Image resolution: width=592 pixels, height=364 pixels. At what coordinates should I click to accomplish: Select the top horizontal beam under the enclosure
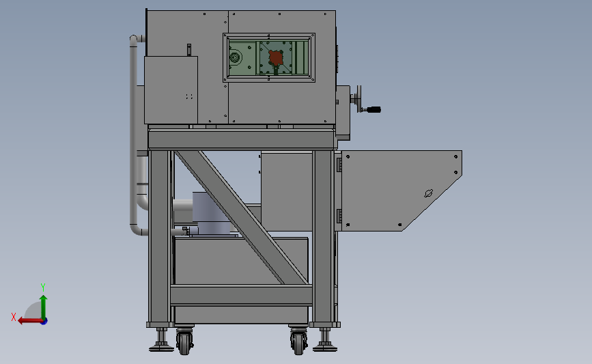(241, 139)
